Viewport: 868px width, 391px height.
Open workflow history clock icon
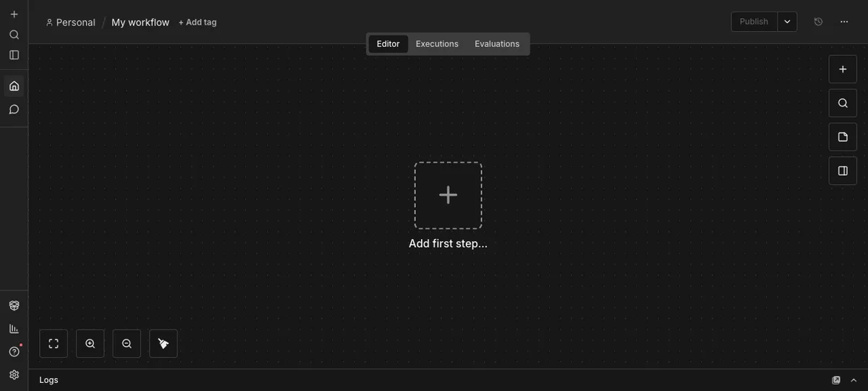818,22
